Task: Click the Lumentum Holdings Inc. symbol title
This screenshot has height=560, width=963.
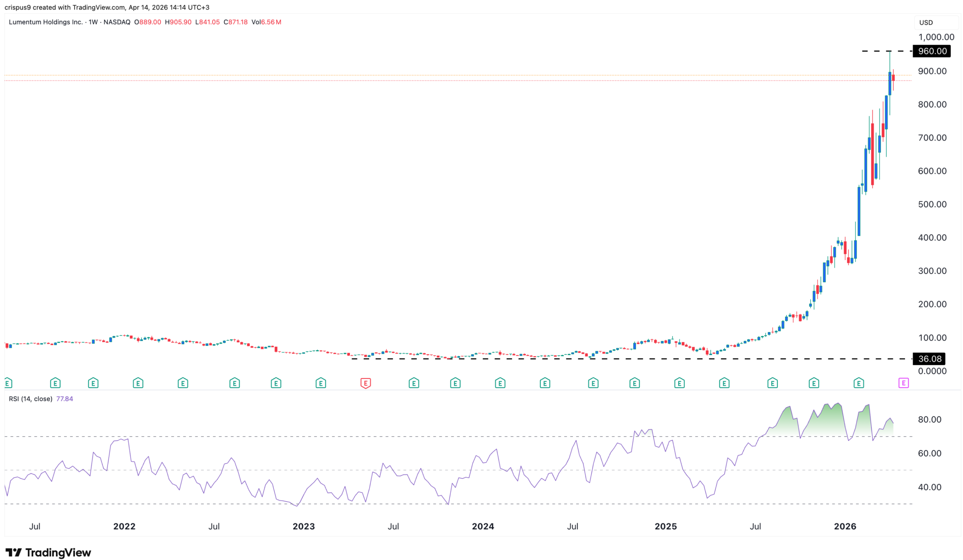Action: (46, 22)
